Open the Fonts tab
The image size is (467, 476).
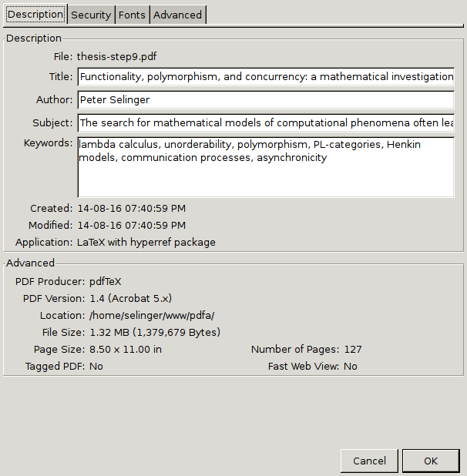(132, 15)
